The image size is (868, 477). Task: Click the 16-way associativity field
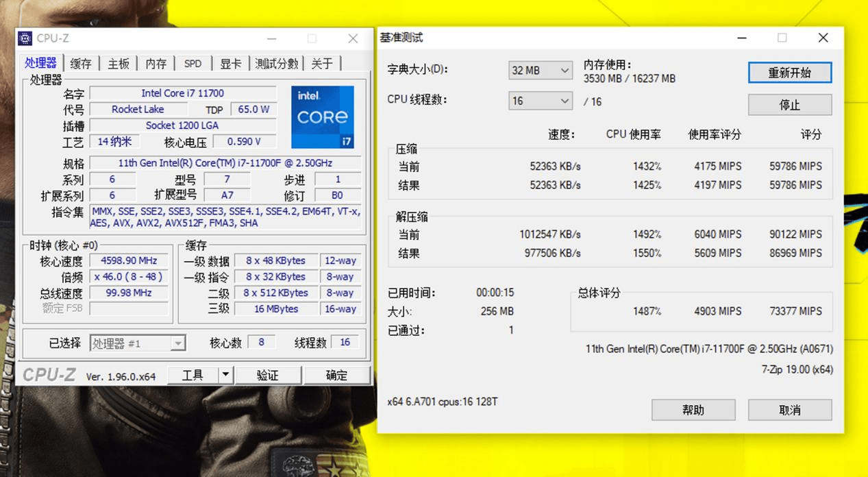point(340,309)
